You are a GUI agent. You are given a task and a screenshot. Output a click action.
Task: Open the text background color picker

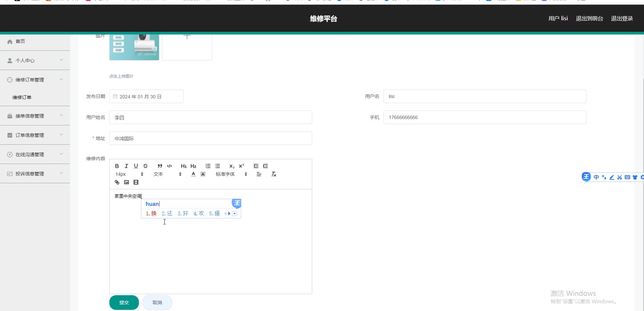(x=203, y=174)
